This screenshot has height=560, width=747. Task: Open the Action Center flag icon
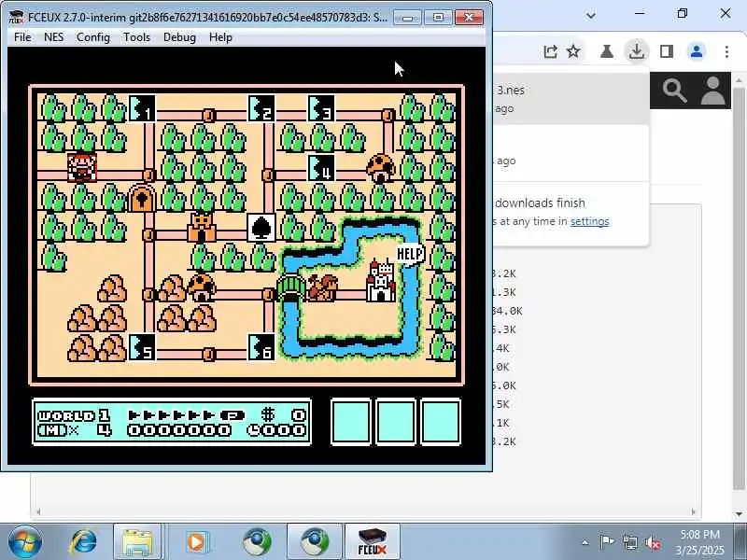[607, 542]
